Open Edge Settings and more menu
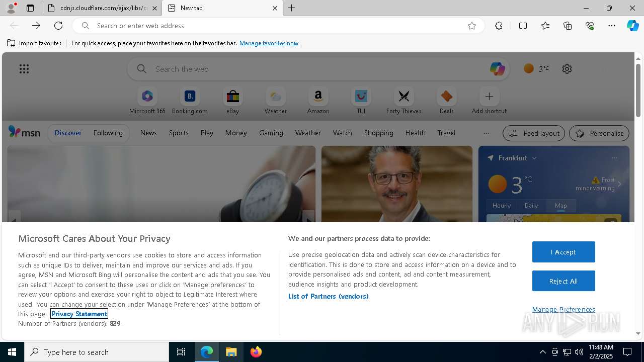 coord(612,26)
